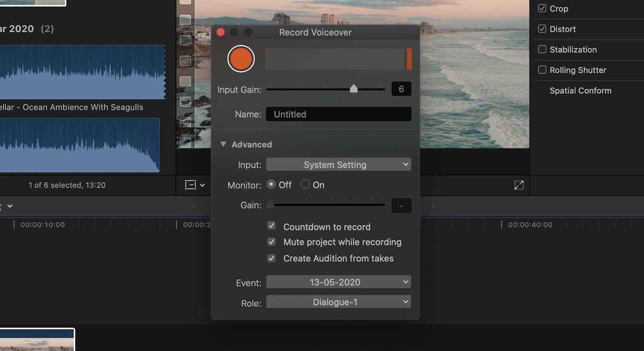Collapse the Advanced section triangle
644x351 pixels.
coord(223,144)
